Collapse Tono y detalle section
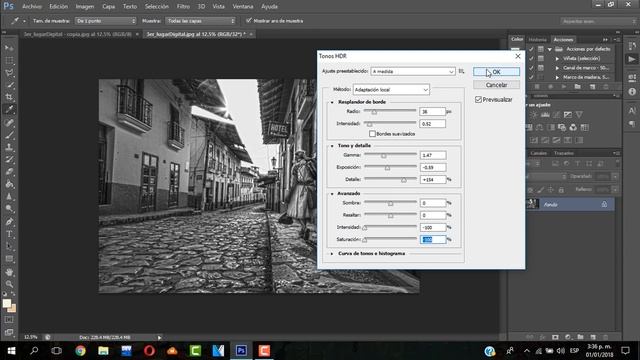The image size is (640, 360). point(332,146)
